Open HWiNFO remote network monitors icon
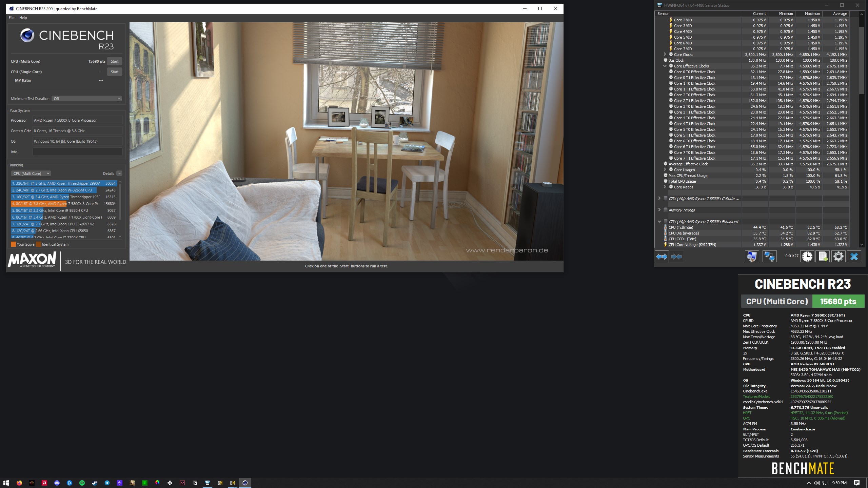The height and width of the screenshot is (488, 868). [x=769, y=257]
